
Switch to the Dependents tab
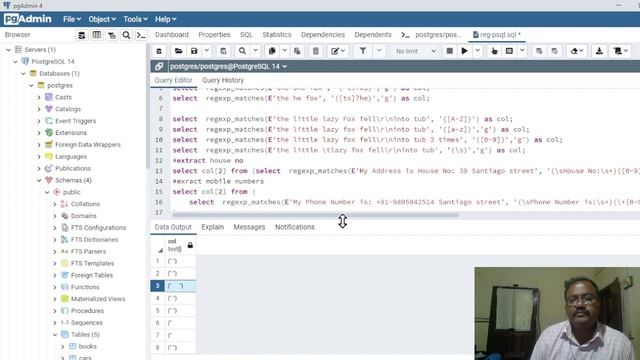point(373,35)
